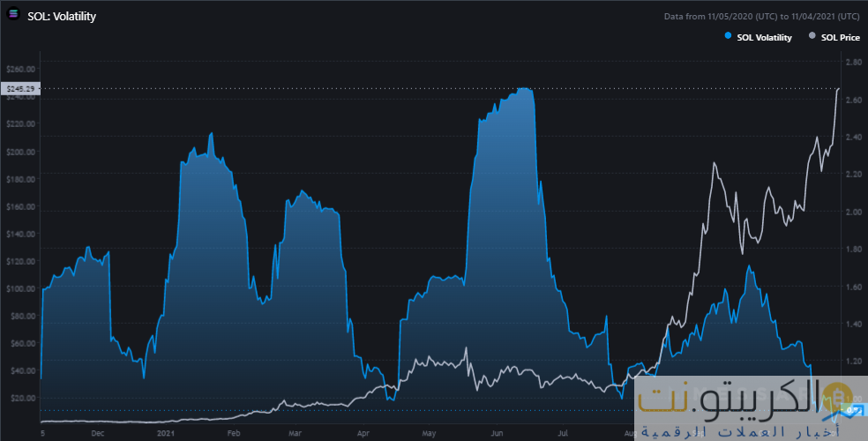Click the Apr label on time axis

(x=363, y=434)
